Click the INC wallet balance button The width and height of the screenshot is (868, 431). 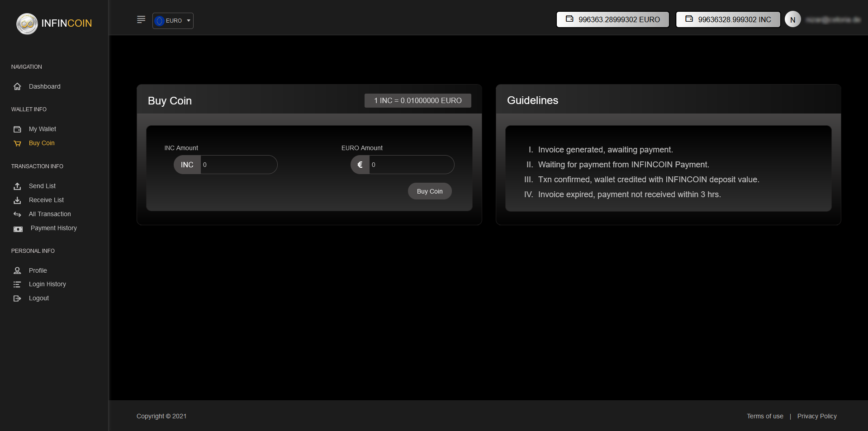point(728,19)
